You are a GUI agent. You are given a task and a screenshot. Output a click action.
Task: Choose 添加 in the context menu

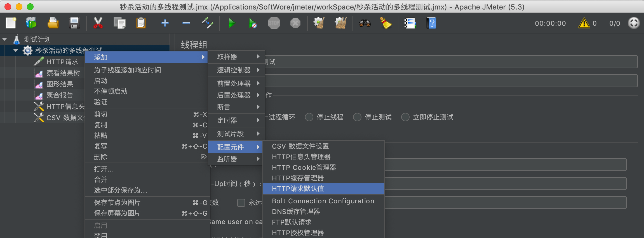tap(146, 57)
